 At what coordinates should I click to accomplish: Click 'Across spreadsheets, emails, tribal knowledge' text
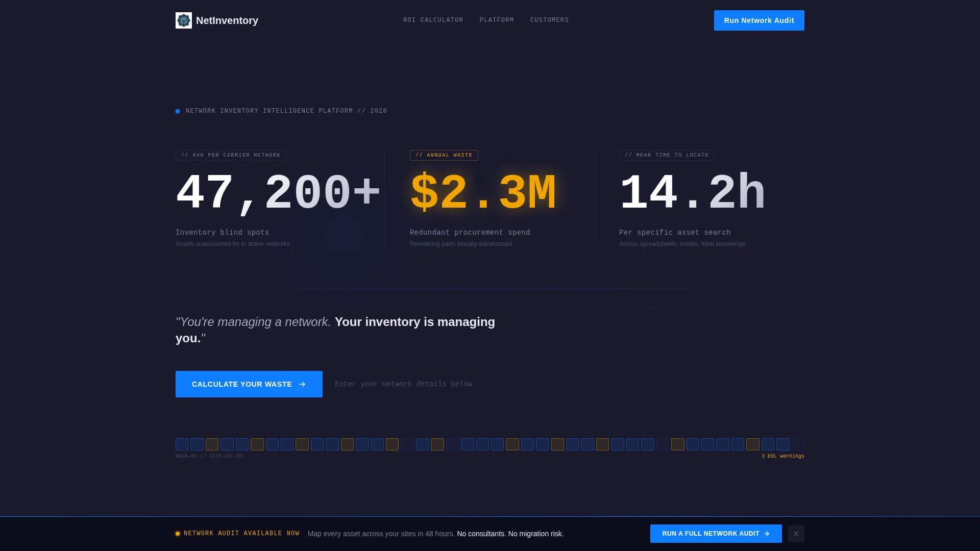(x=682, y=244)
